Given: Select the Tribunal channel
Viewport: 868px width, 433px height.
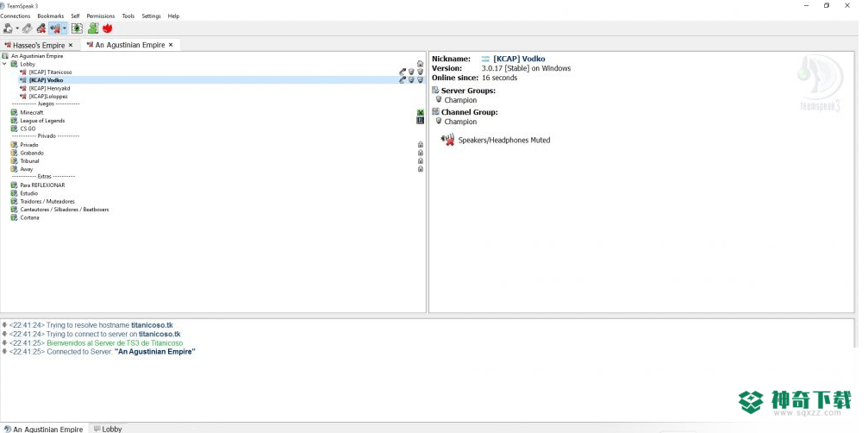Looking at the screenshot, I should point(30,161).
